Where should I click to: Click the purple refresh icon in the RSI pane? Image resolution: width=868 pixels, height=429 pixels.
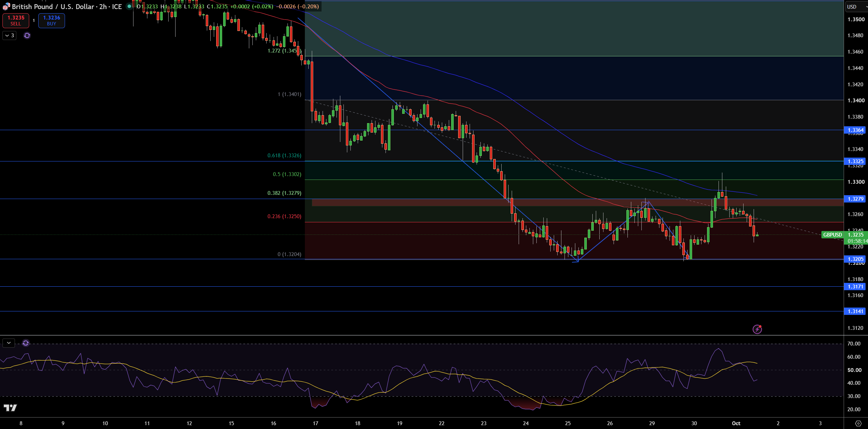click(26, 343)
